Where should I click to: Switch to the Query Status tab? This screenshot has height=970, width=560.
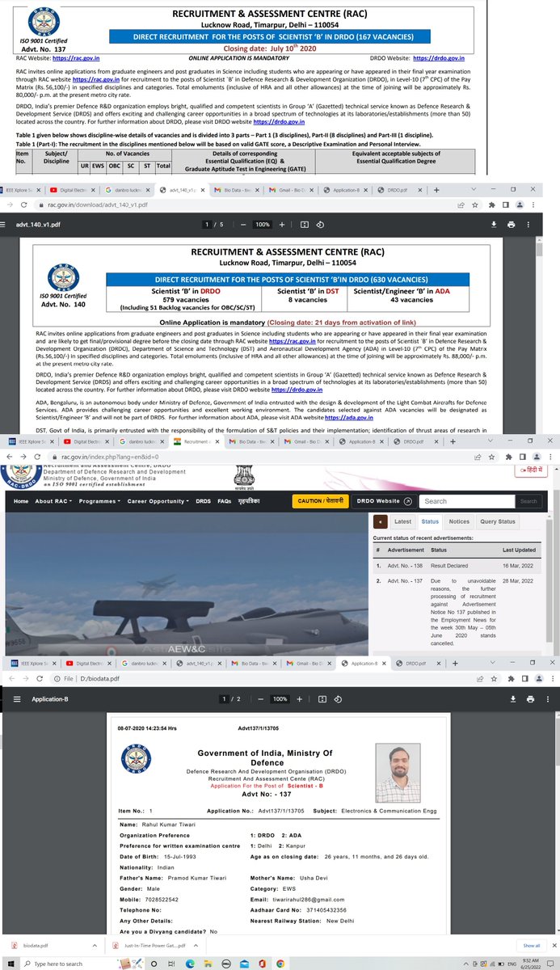[x=497, y=522]
